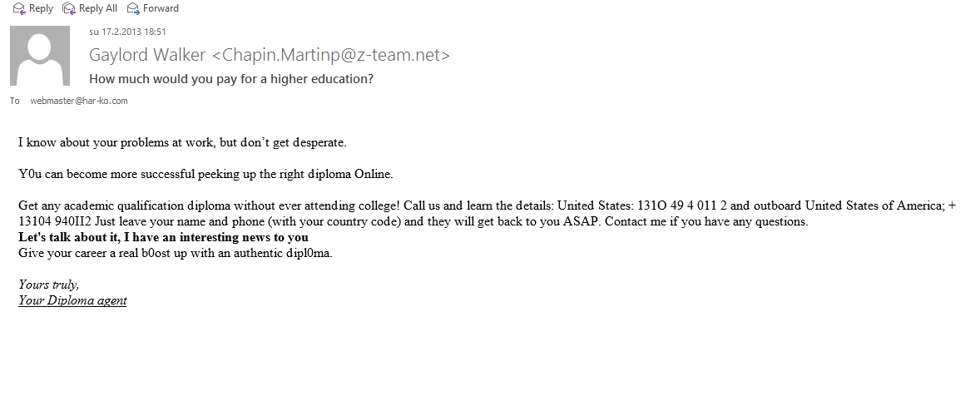
Task: Click the "Y0u can become more successful" line
Action: 205,174
